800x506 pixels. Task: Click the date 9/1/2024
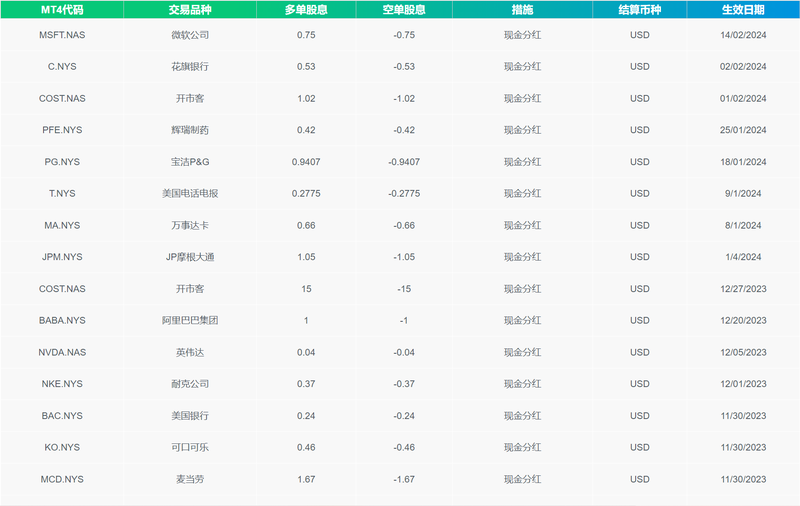pyautogui.click(x=743, y=194)
